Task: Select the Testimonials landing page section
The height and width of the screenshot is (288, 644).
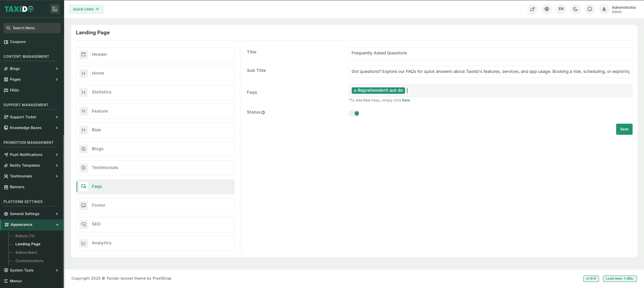Action: [x=155, y=168]
